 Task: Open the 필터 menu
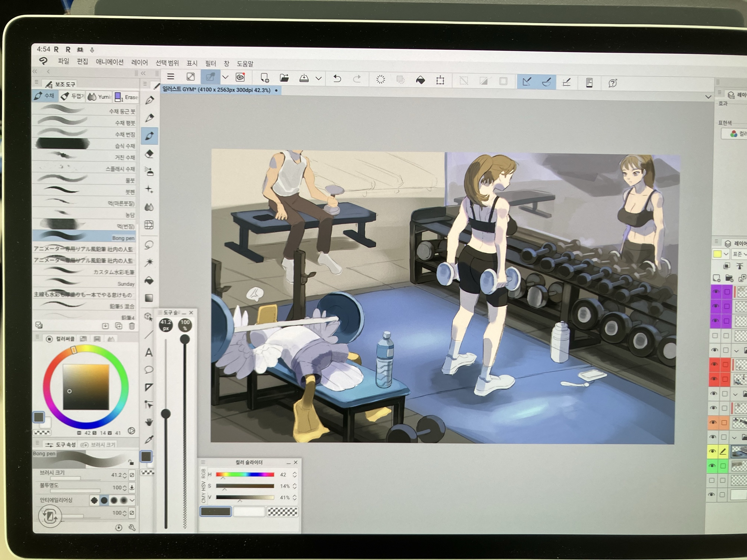211,63
